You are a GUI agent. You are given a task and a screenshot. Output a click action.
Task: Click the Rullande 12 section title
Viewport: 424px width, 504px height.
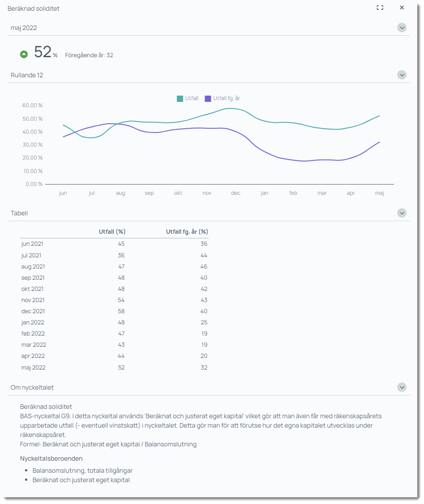pos(27,75)
